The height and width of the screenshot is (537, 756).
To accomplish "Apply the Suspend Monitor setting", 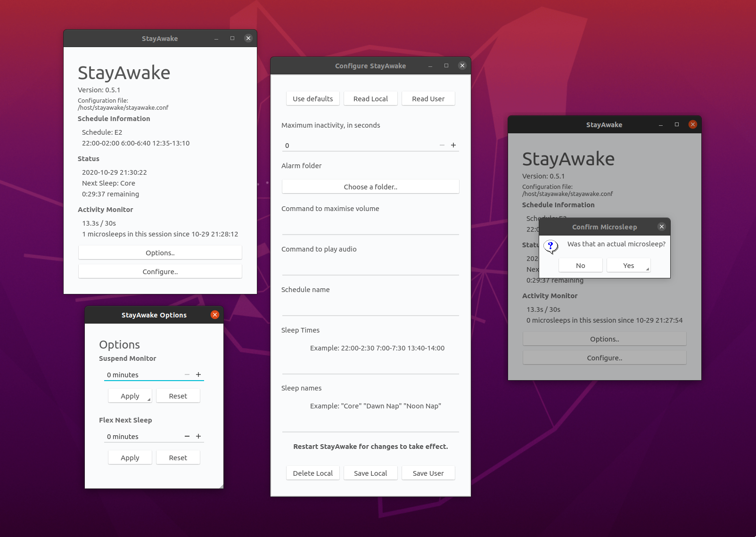I will tap(130, 396).
